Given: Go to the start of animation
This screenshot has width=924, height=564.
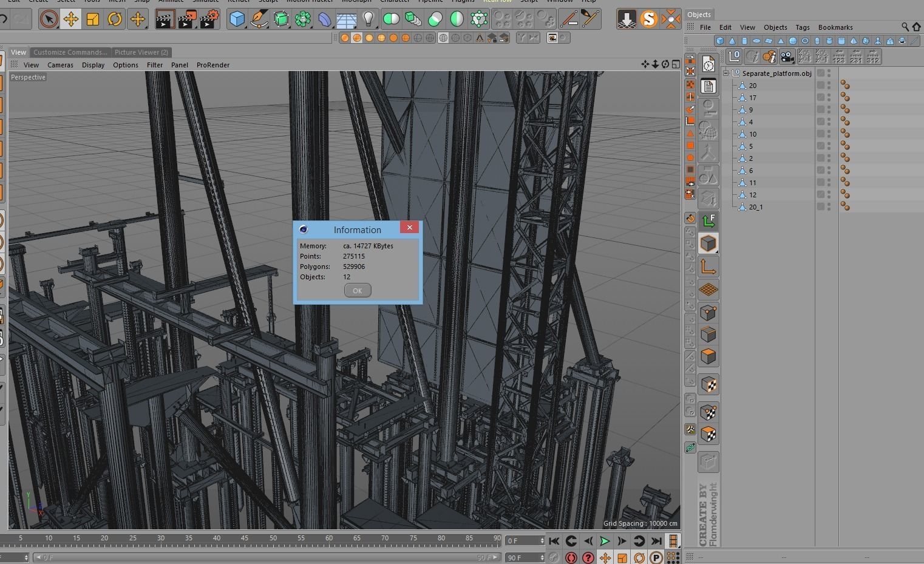Looking at the screenshot, I should pyautogui.click(x=554, y=541).
